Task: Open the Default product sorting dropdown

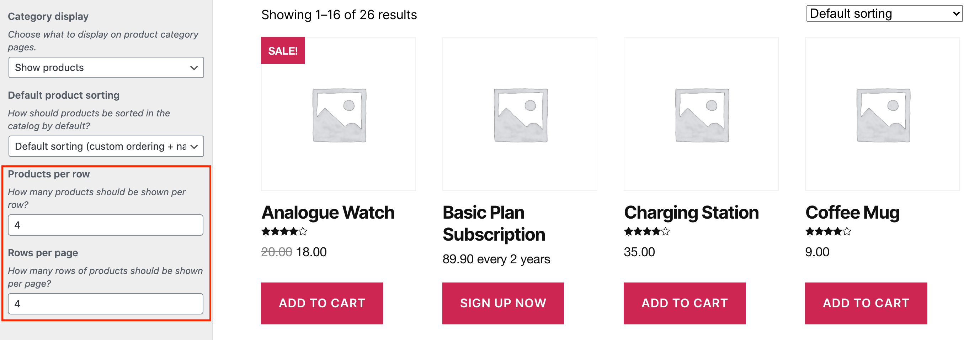Action: coord(106,146)
